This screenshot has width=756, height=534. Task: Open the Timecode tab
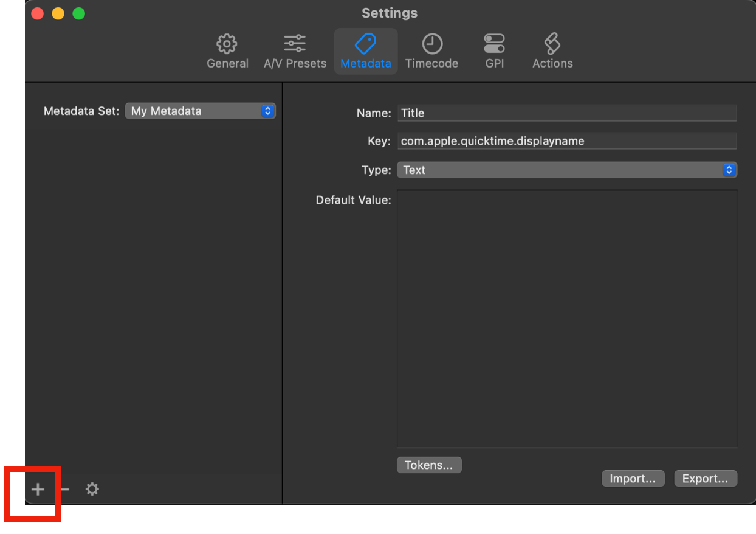[431, 52]
